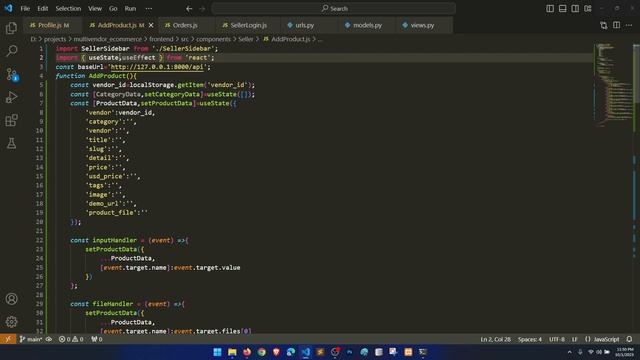Click the 'Ln 2, Col 28' cursor position

(x=496, y=339)
